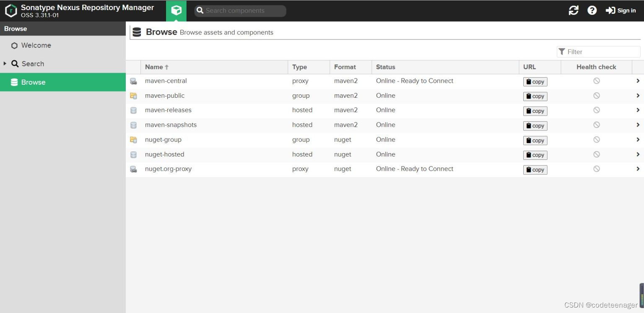Viewport: 644px width, 313px height.
Task: Click the Health check column header
Action: pos(596,67)
